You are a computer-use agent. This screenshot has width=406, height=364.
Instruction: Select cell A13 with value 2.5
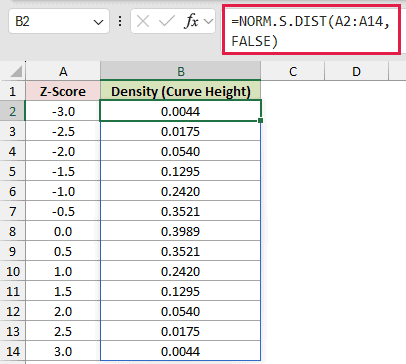[x=63, y=331]
